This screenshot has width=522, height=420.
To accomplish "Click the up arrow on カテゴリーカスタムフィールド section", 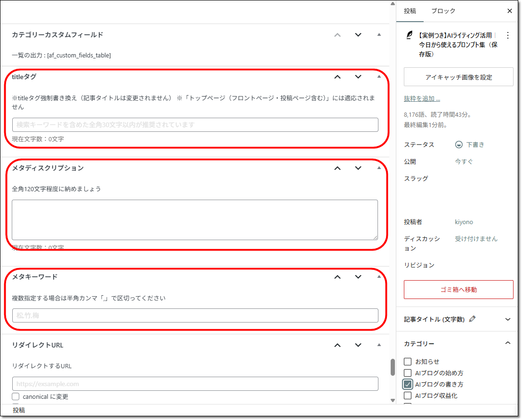I will tap(337, 35).
